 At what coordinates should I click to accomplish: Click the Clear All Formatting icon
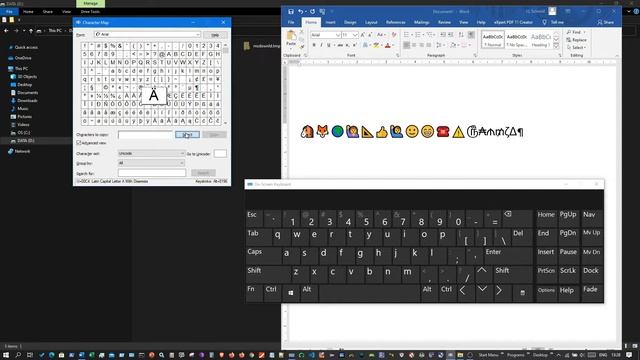(x=394, y=35)
